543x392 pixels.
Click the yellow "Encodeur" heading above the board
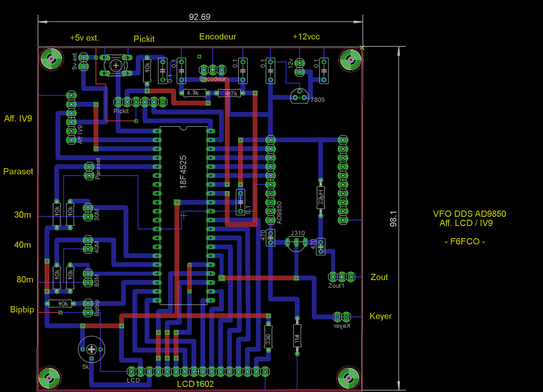217,37
